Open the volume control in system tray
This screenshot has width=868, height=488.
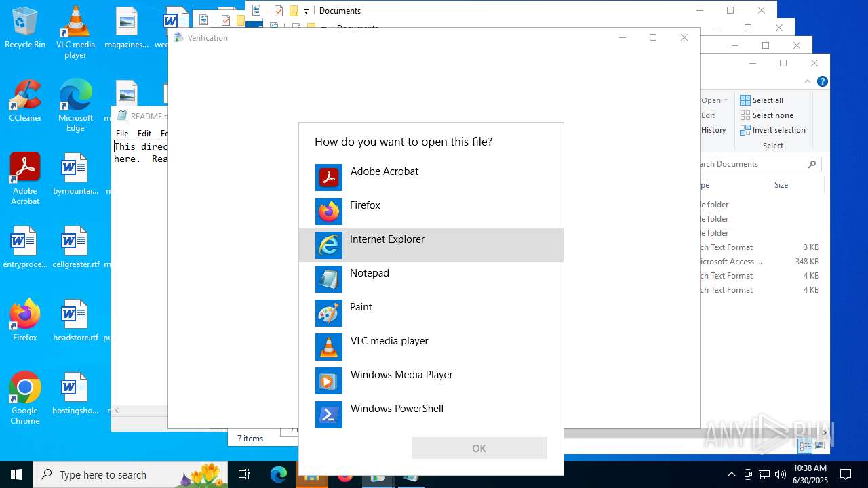pyautogui.click(x=781, y=474)
